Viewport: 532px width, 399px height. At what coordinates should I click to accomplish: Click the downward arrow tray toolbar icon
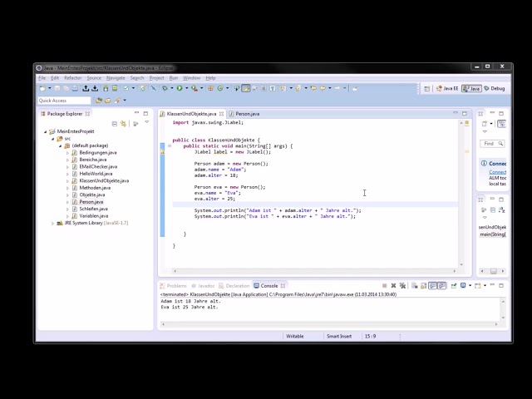(x=95, y=88)
